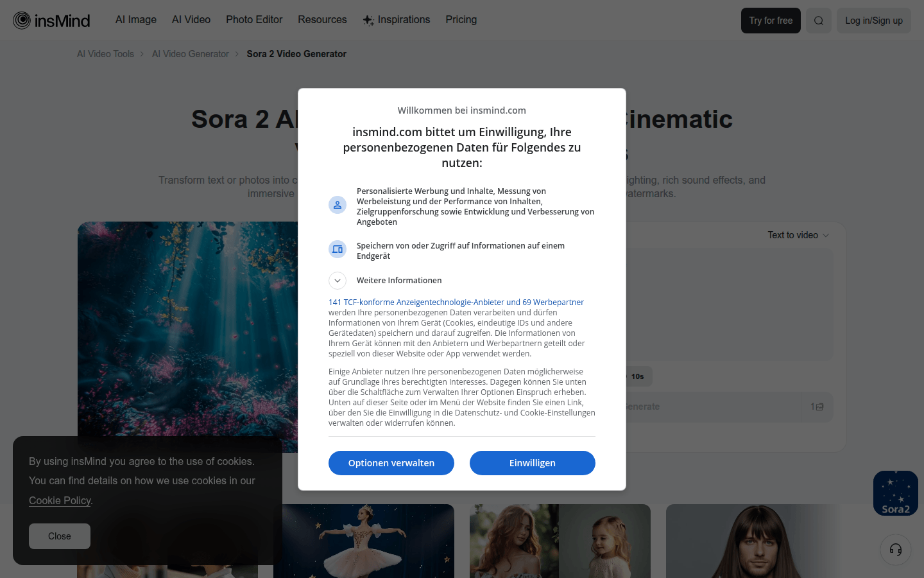Expand Weitere Informationen chevron

[338, 281]
